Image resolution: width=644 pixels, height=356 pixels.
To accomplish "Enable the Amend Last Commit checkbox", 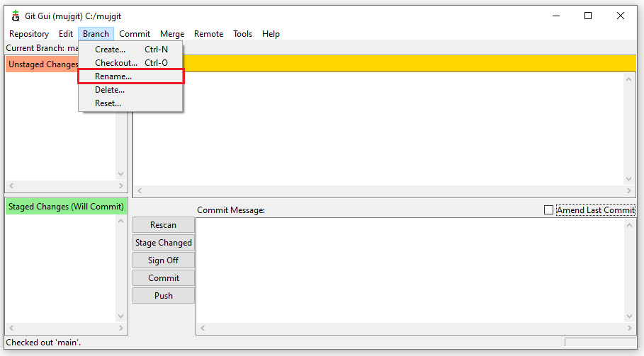I will (548, 210).
